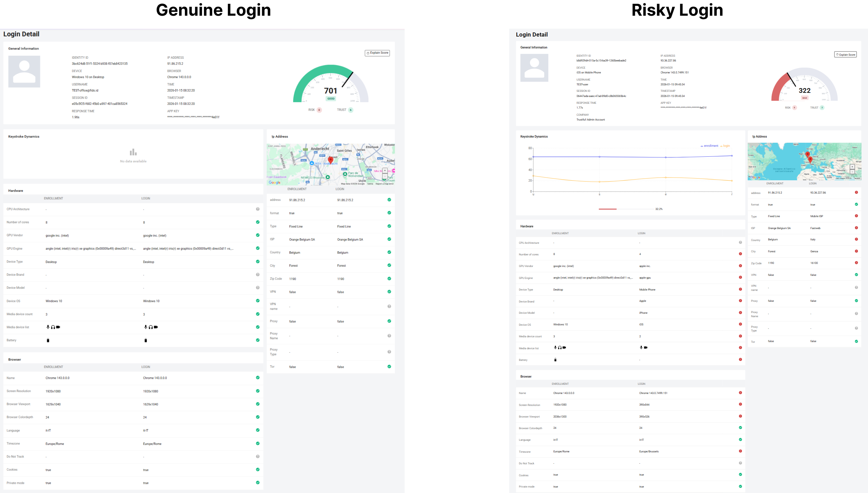868x493 pixels.
Task: Click the red map pin near IKEA Anderlecht
Action: [330, 160]
